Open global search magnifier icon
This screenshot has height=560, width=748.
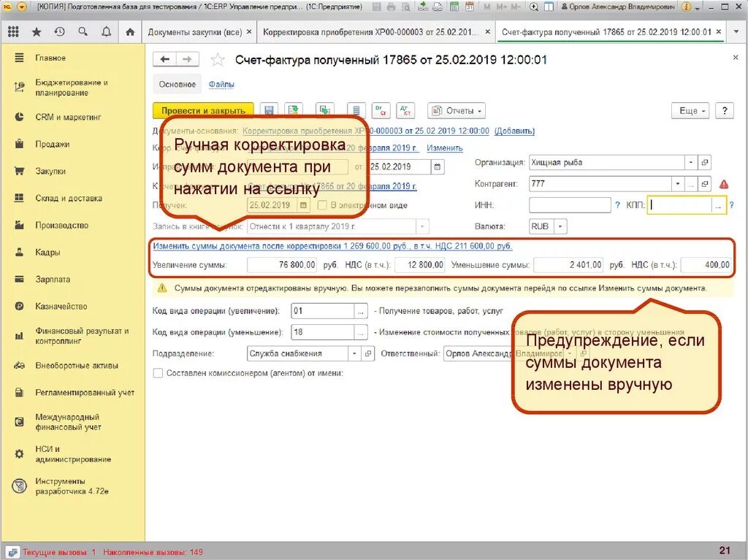[x=83, y=32]
